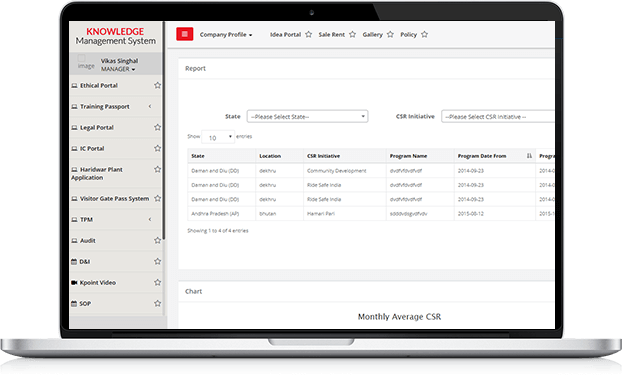Screen dimensions: 622x376
Task: Click the D&I calendar icon
Action: click(74, 262)
